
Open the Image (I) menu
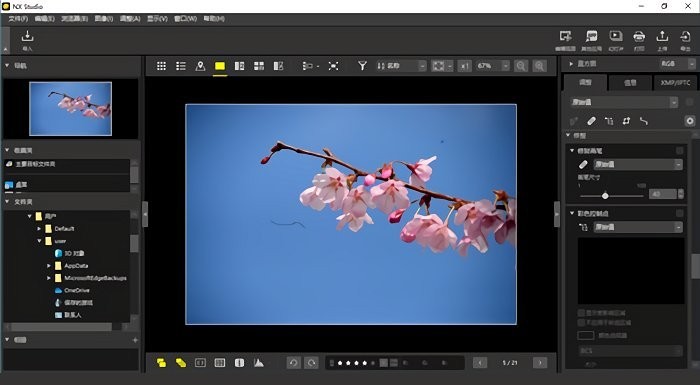104,19
